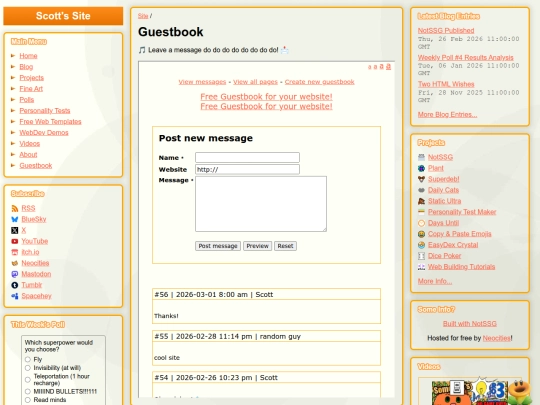540x405 pixels.
Task: Click the Superdeb! project icon
Action: point(421,179)
